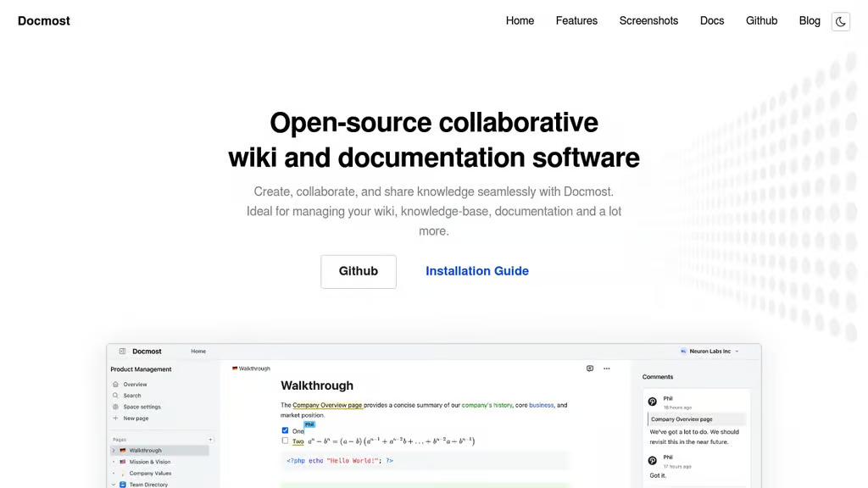Collapse the Team Directory chevron
The height and width of the screenshot is (488, 868).
coord(114,485)
